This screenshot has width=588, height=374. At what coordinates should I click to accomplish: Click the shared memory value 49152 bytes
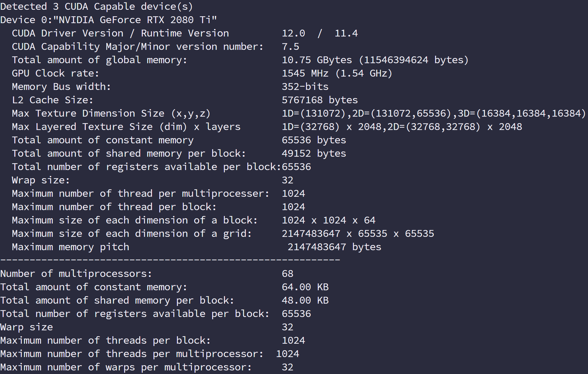314,153
